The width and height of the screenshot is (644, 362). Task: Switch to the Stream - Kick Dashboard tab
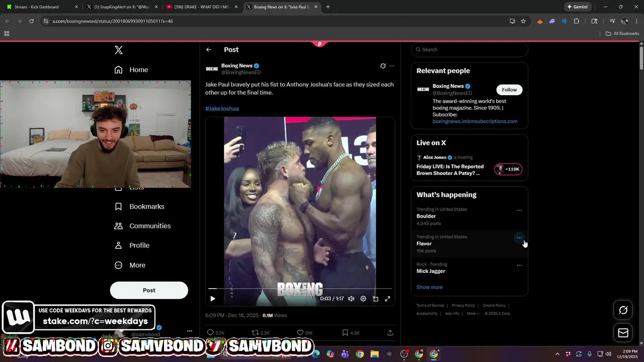(43, 7)
